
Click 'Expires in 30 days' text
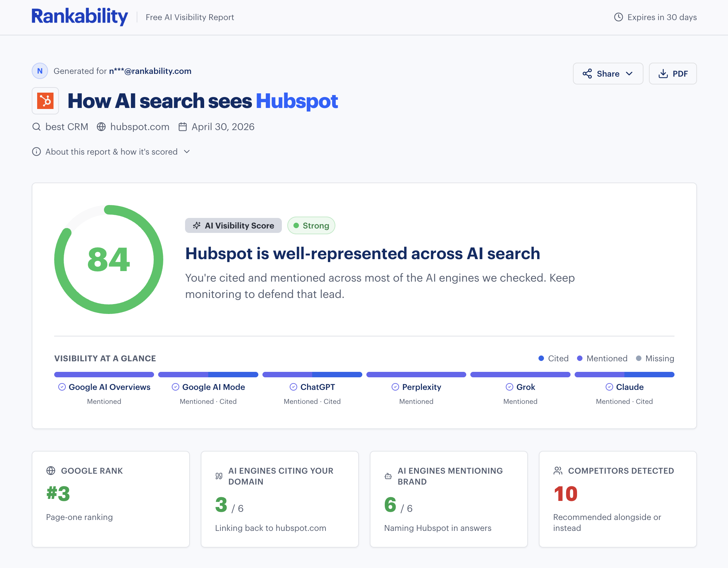tap(662, 17)
